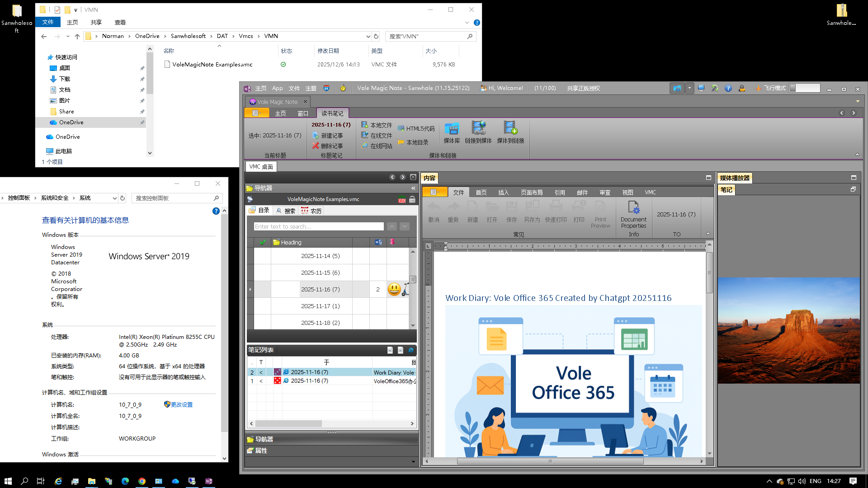Open the 插入 tab in content ribbon
Screen dimensions: 868x488
(503, 192)
